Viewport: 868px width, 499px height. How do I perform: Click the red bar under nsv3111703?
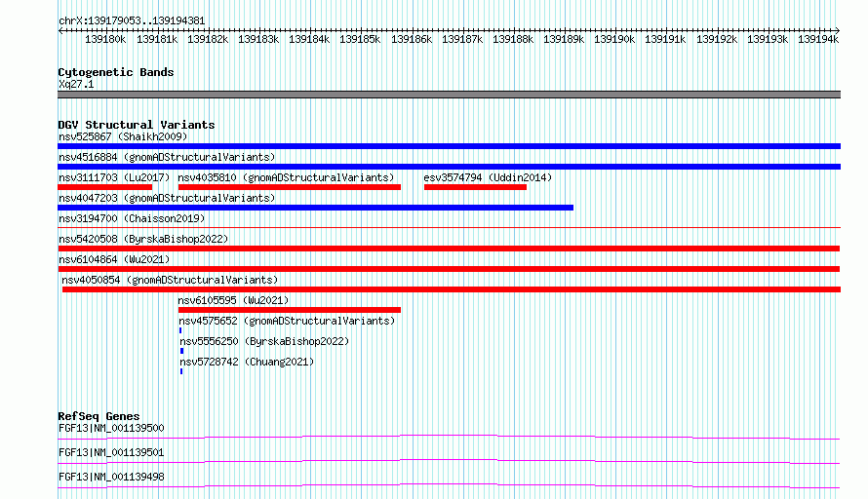point(104,187)
